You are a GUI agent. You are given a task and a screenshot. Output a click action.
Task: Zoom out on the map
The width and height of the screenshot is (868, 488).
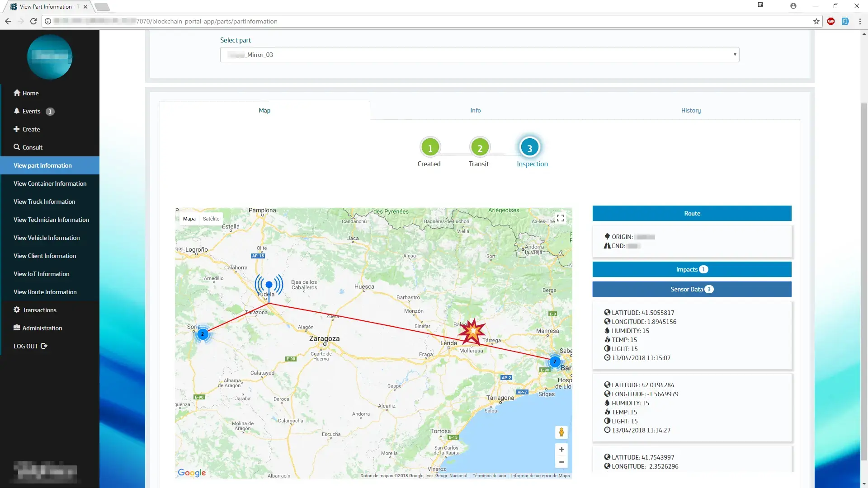tap(561, 462)
